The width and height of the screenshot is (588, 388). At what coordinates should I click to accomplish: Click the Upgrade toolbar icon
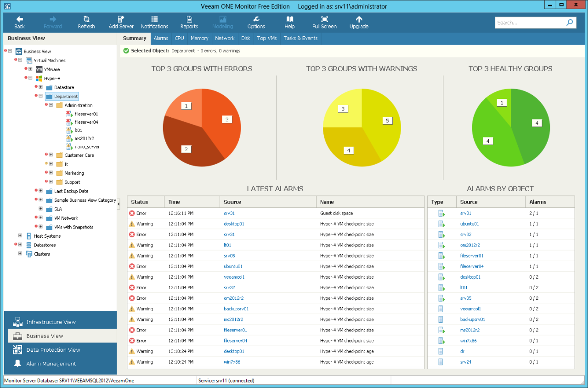click(359, 22)
